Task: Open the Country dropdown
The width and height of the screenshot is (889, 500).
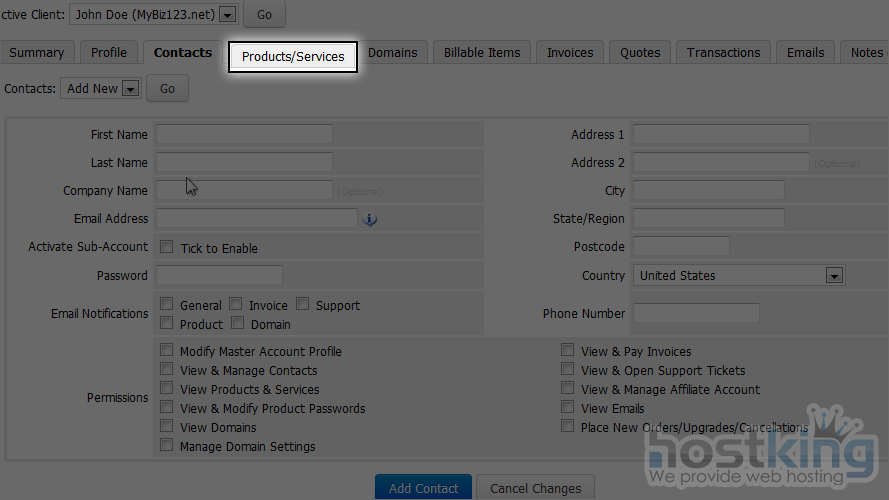Action: point(835,276)
